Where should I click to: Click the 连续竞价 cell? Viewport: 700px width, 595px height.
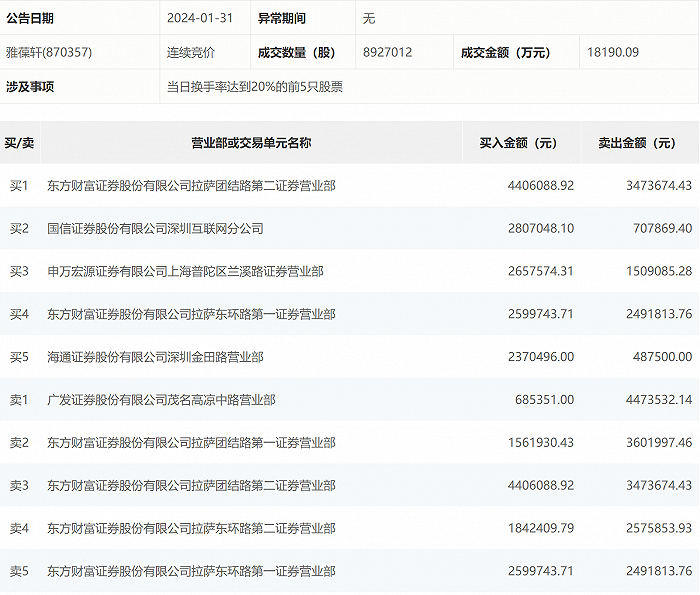(191, 52)
